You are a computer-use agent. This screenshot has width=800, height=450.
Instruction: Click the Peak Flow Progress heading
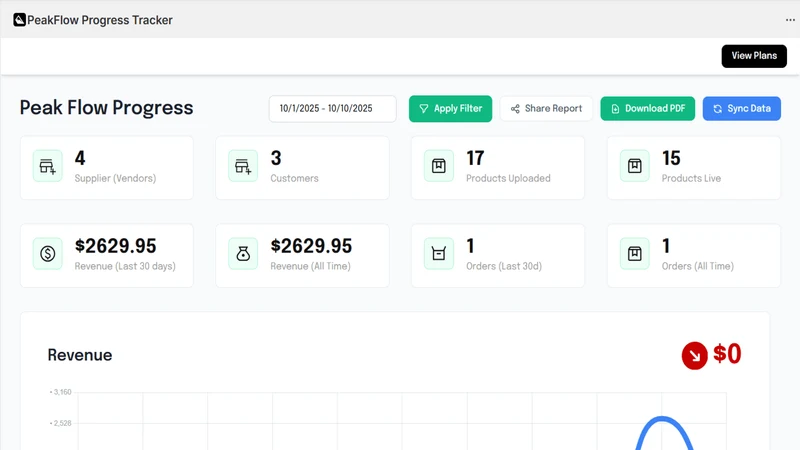[107, 108]
